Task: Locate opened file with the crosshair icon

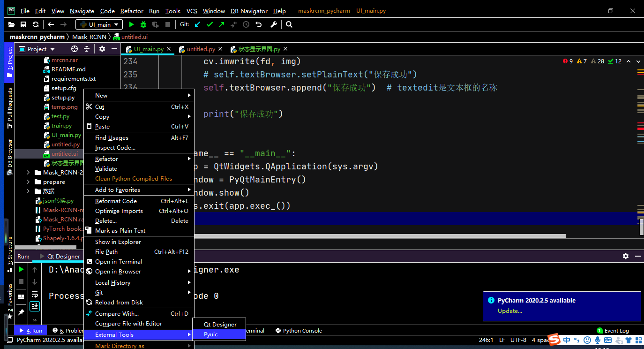Action: click(75, 49)
